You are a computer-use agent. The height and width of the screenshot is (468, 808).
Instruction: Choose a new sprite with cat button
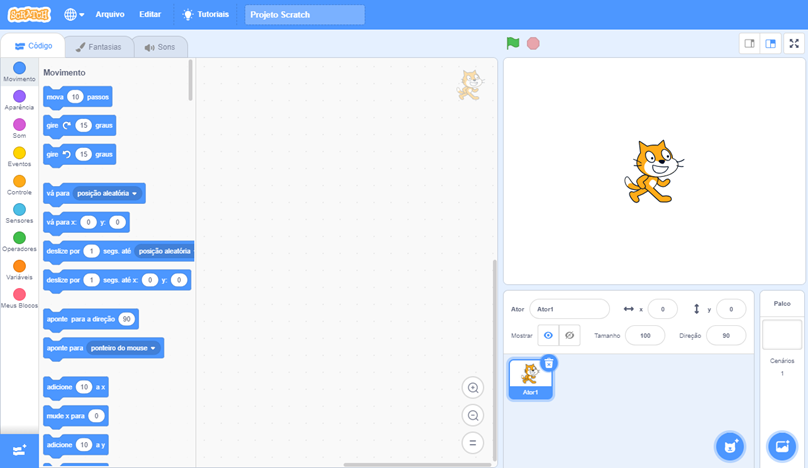(730, 445)
